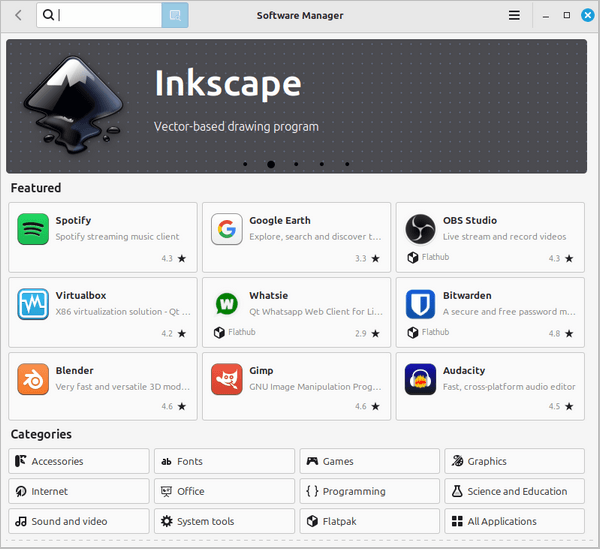Screen dimensions: 600x549
Task: Open the Inkscape banner
Action: 296,106
